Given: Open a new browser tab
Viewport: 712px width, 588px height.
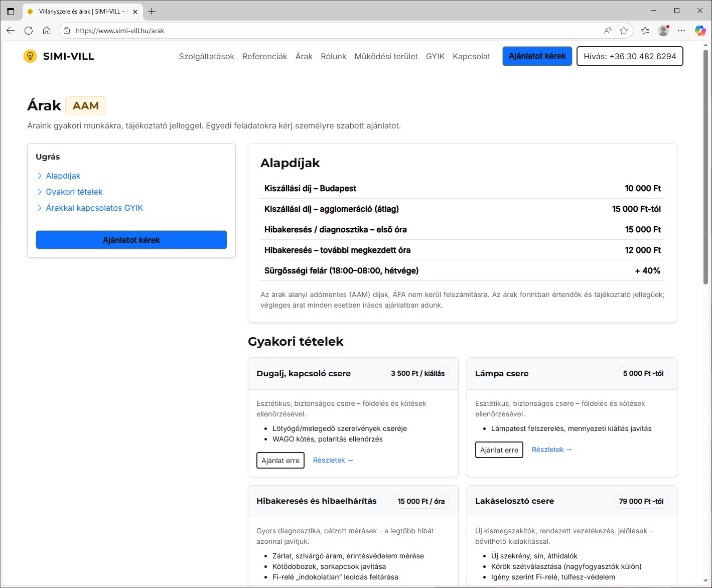Looking at the screenshot, I should (152, 11).
